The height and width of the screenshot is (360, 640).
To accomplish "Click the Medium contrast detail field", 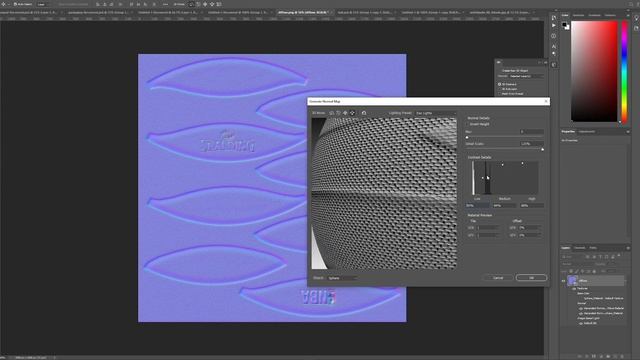I will pyautogui.click(x=504, y=205).
